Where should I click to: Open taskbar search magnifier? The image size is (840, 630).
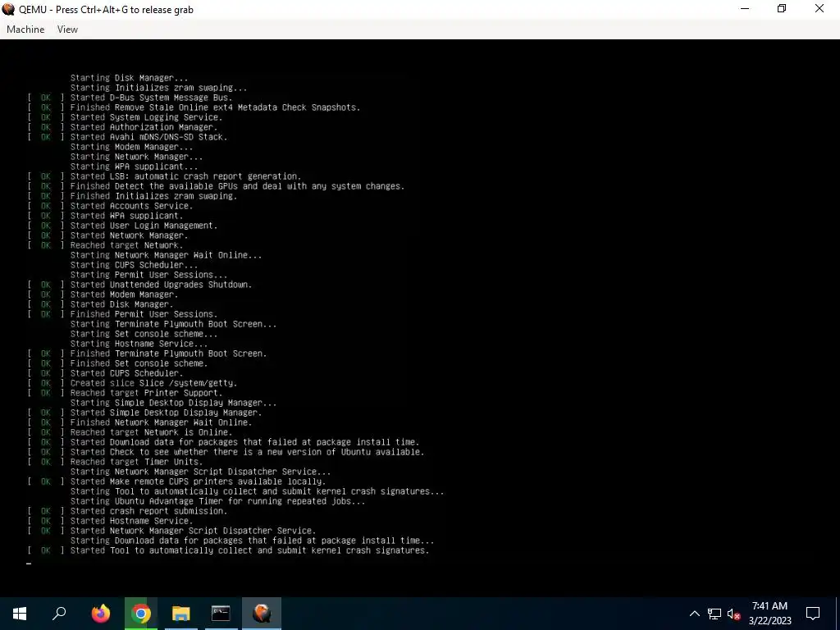59,614
